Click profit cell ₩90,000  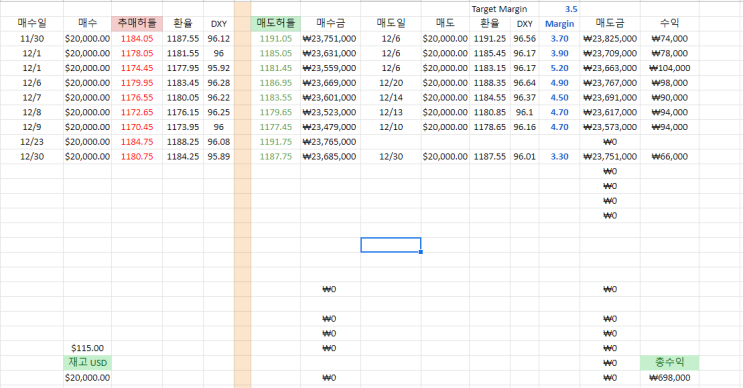tap(670, 97)
